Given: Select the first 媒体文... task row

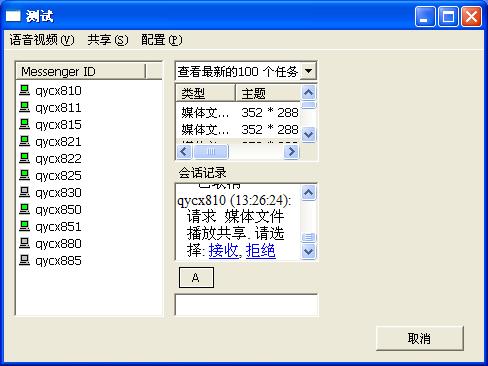Looking at the screenshot, I should click(x=238, y=113).
